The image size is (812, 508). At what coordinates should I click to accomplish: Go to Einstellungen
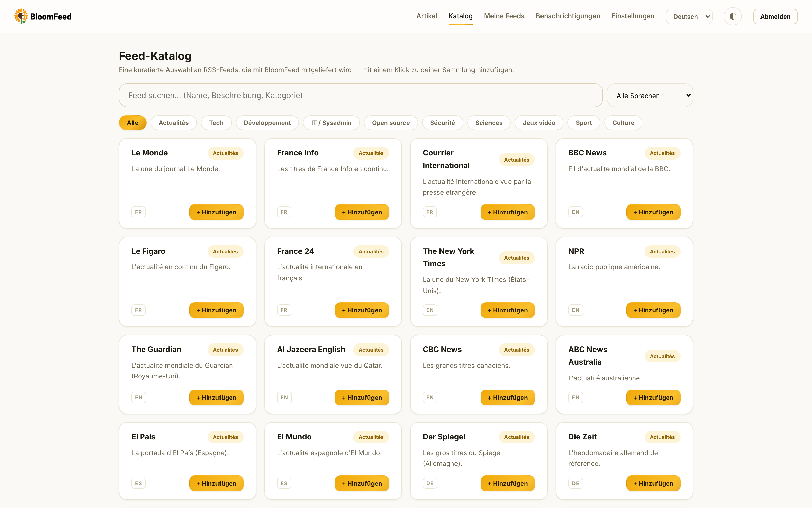[x=633, y=16]
